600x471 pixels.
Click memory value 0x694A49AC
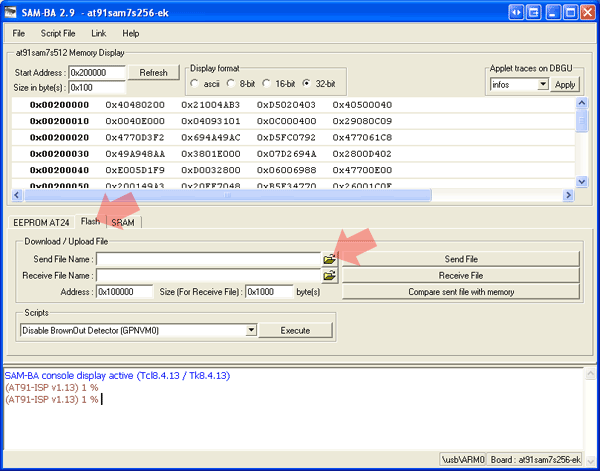(211, 137)
